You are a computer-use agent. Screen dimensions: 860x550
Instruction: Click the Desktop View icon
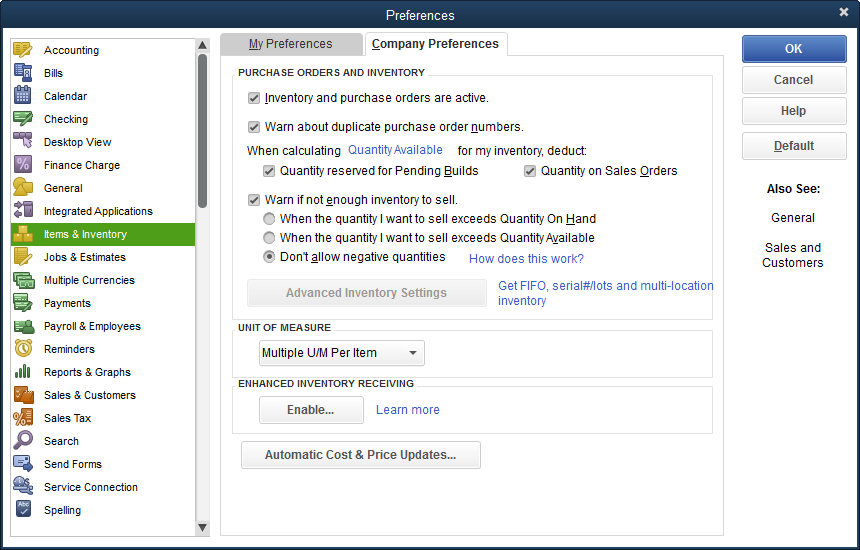[23, 142]
